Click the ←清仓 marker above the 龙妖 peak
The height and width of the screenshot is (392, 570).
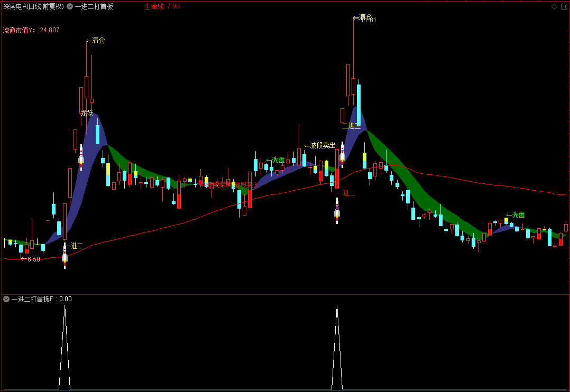click(x=96, y=40)
